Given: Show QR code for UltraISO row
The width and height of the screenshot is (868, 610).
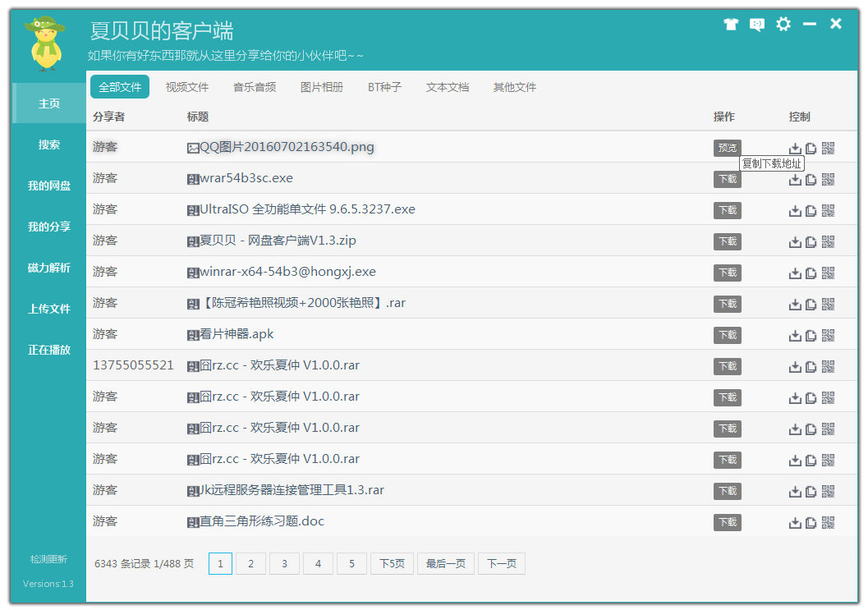Looking at the screenshot, I should coord(828,211).
